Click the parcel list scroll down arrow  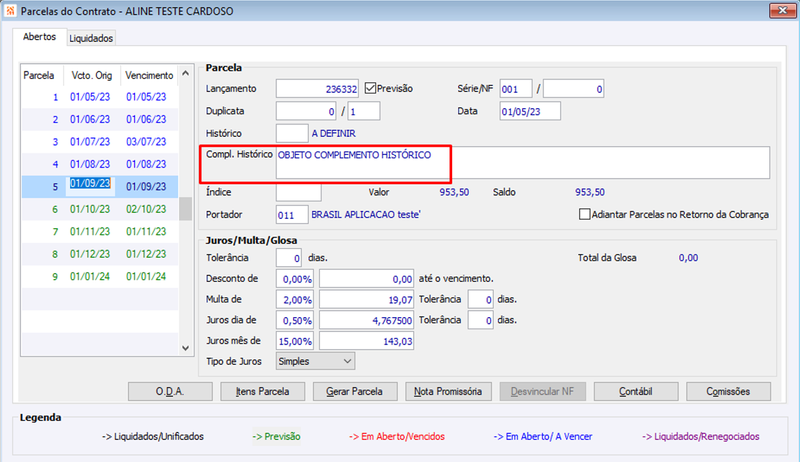[x=185, y=348]
